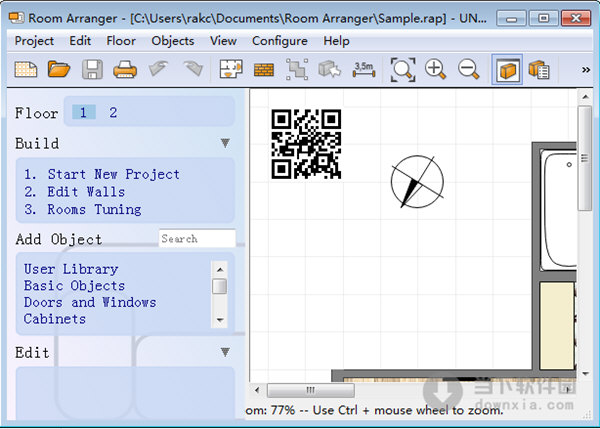Click the New Project toolbar icon
The width and height of the screenshot is (600, 429).
point(25,69)
